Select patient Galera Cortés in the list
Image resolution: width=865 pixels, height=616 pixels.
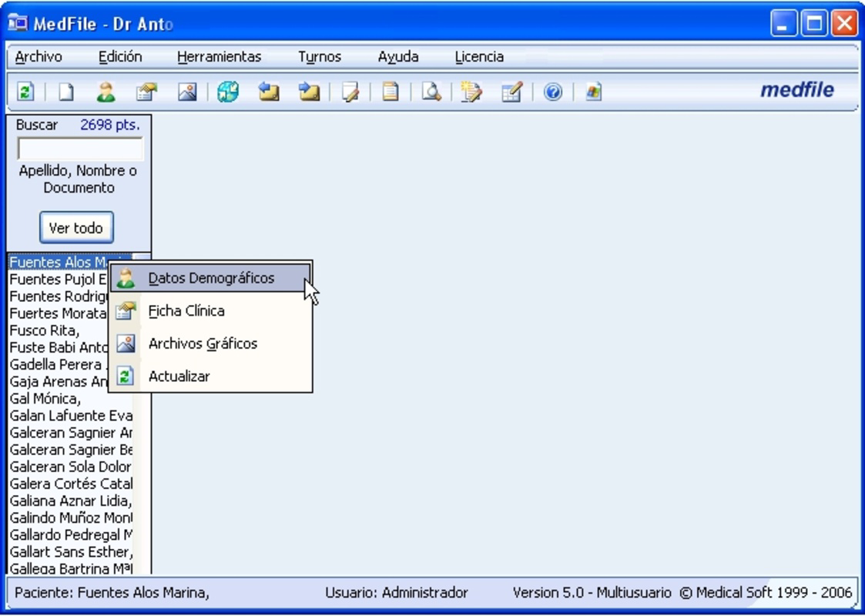click(x=71, y=484)
